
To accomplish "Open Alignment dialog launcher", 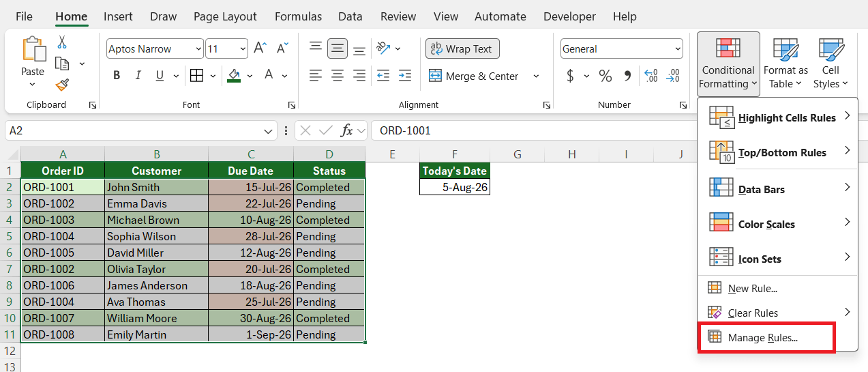I will (547, 105).
